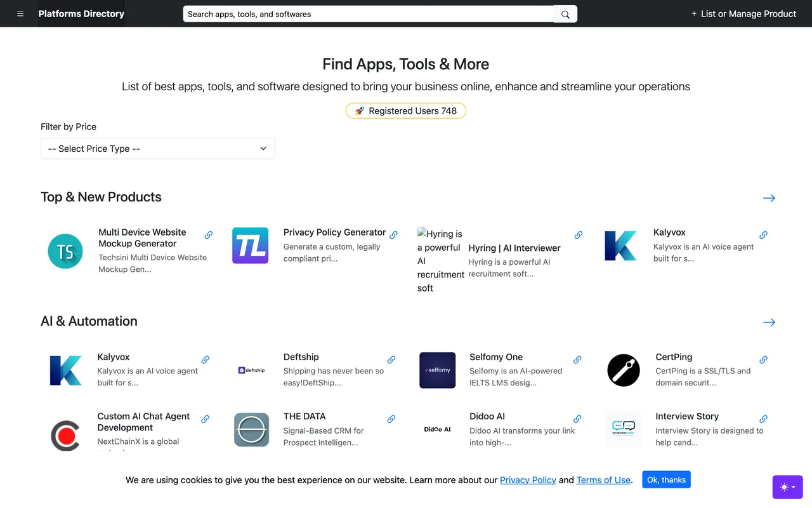The width and height of the screenshot is (812, 508).
Task: Open link icon for Custom AI Chat Agent
Action: coord(205,419)
